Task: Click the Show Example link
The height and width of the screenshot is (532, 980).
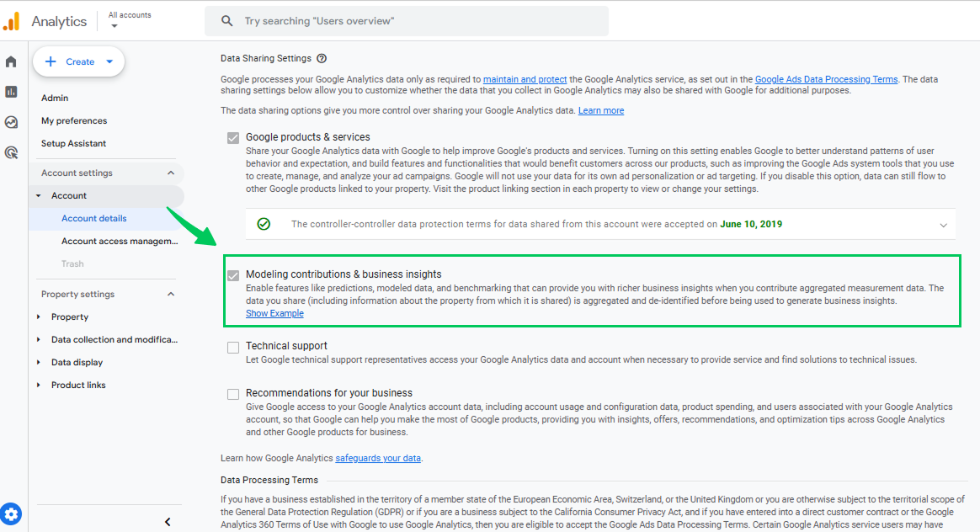Action: point(274,313)
